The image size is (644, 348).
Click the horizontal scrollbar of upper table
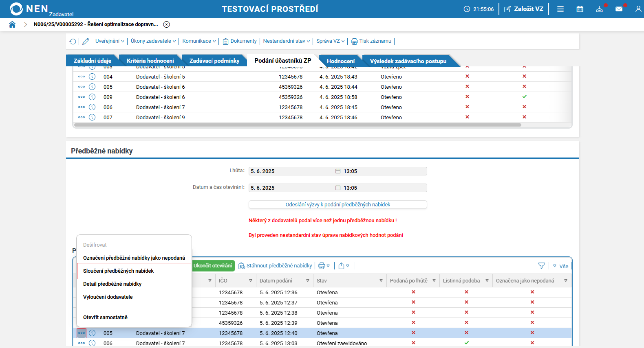298,125
